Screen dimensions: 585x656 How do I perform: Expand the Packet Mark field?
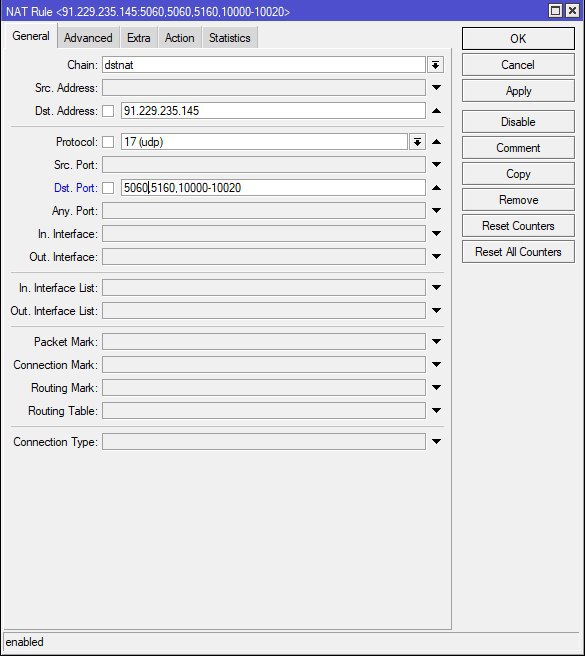tap(436, 341)
